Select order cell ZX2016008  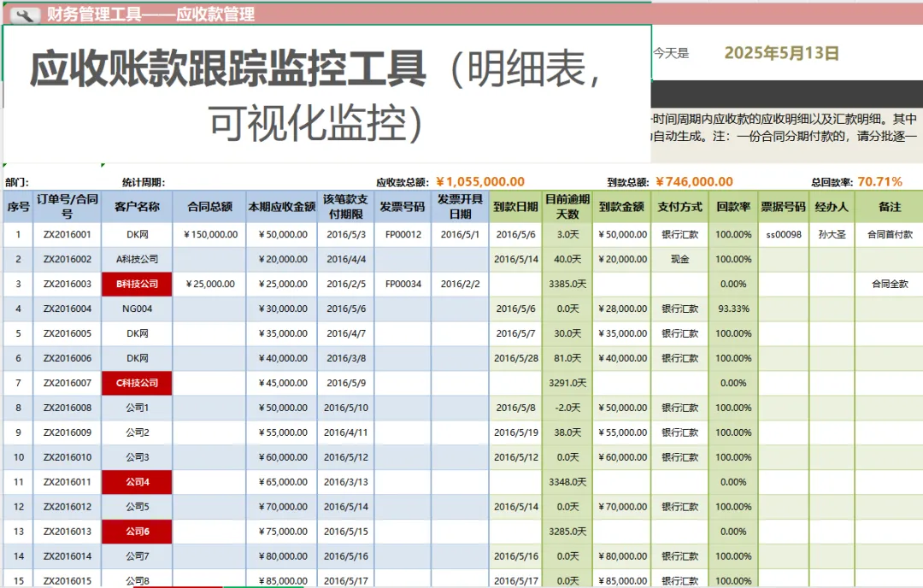tap(68, 408)
